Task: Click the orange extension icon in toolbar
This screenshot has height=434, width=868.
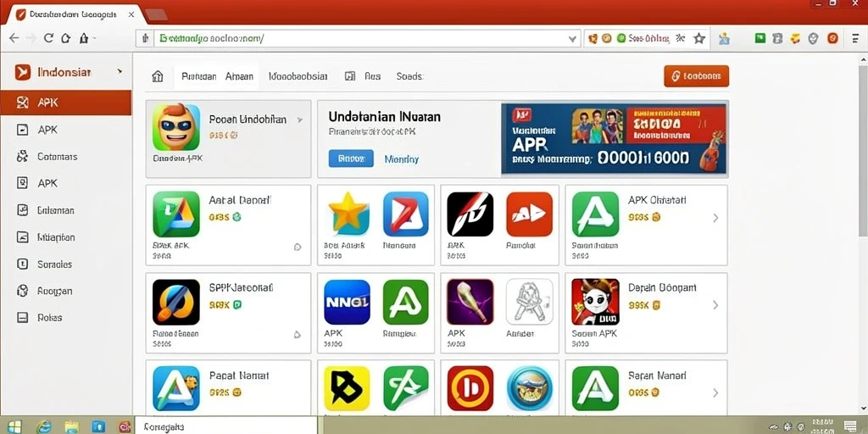Action: click(x=832, y=38)
